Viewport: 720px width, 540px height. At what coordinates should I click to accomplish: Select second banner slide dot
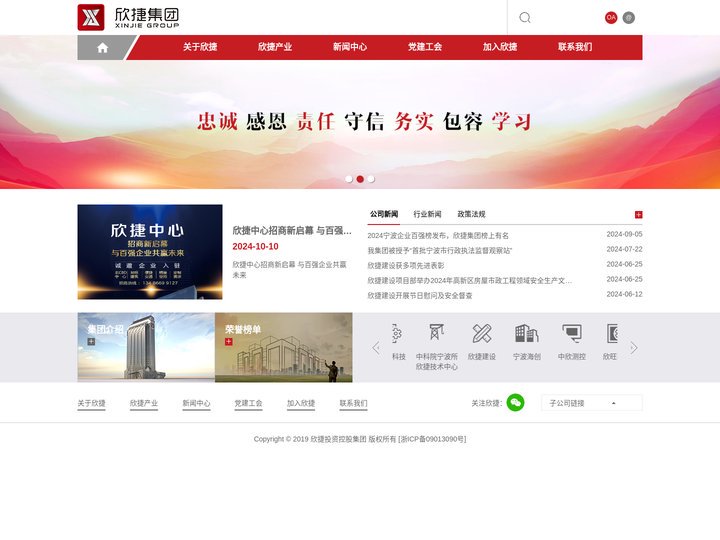(360, 179)
